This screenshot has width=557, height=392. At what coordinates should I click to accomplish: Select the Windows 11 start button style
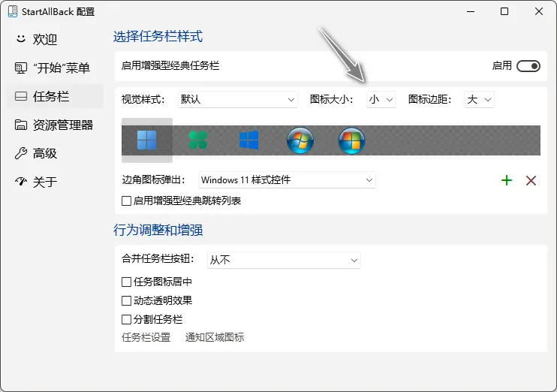[146, 140]
